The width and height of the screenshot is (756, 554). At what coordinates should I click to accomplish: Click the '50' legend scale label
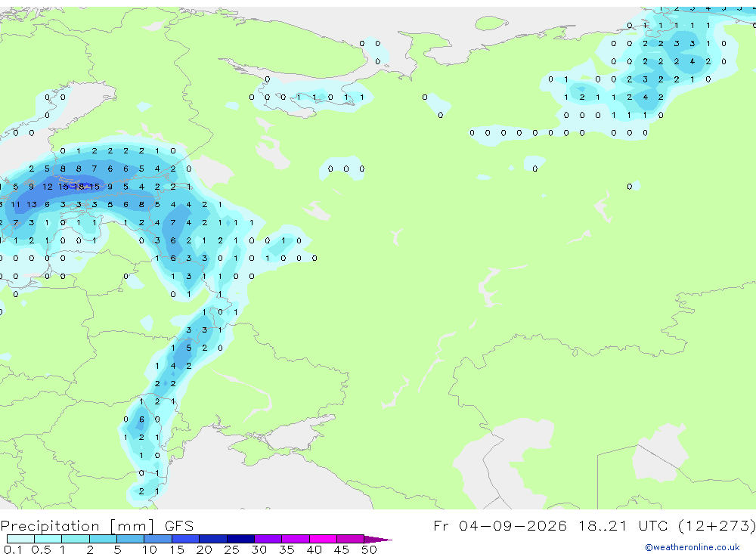[x=369, y=549]
